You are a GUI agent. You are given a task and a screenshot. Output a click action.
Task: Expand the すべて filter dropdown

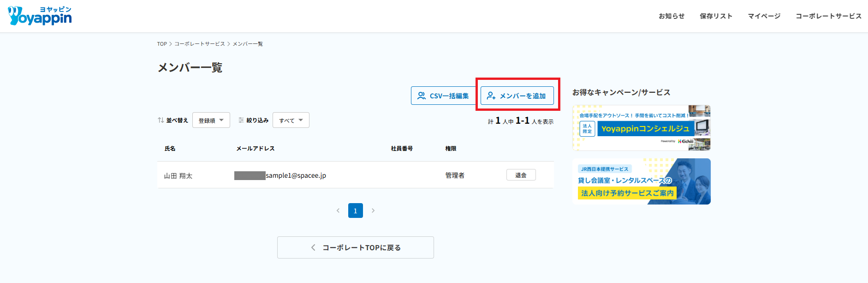291,120
